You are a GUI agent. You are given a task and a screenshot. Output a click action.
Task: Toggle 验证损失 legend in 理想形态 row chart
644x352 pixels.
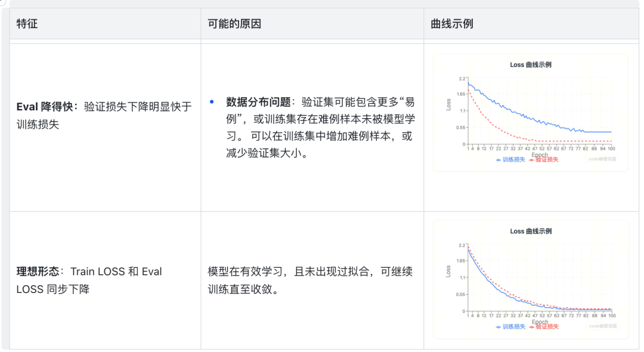pyautogui.click(x=544, y=327)
